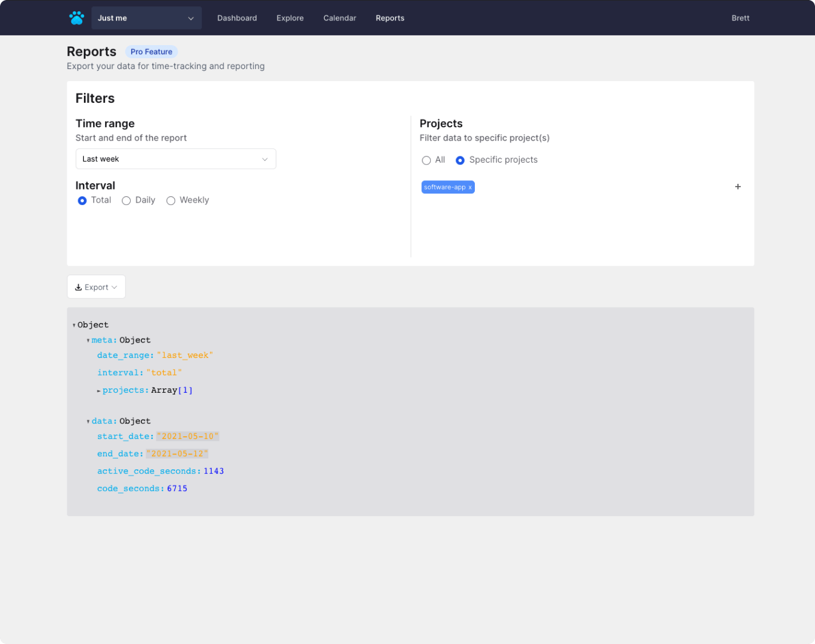Collapse the data Object node
815x644 pixels.
[x=88, y=421]
